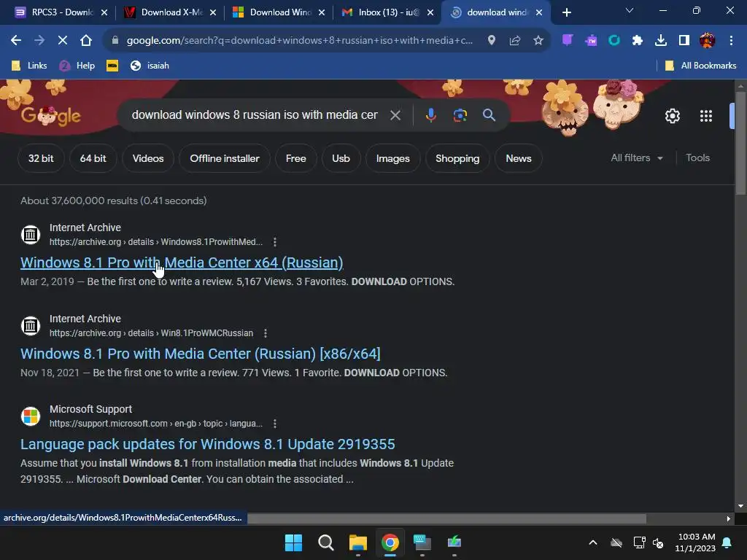This screenshot has width=747, height=560.
Task: Open Chrome's three-dot menu
Action: tap(731, 41)
